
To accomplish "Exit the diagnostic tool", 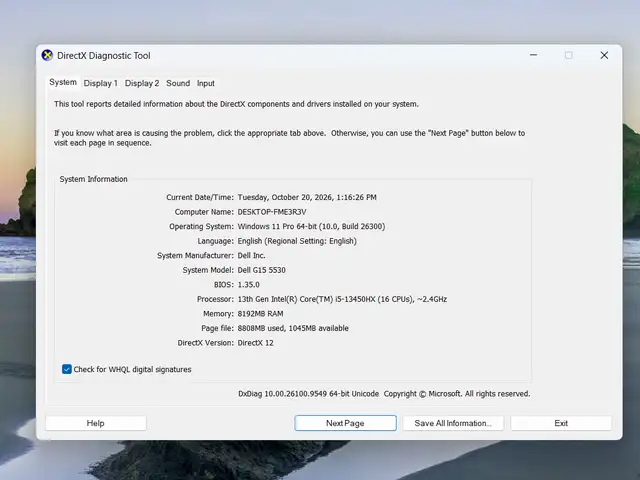I will (x=561, y=423).
